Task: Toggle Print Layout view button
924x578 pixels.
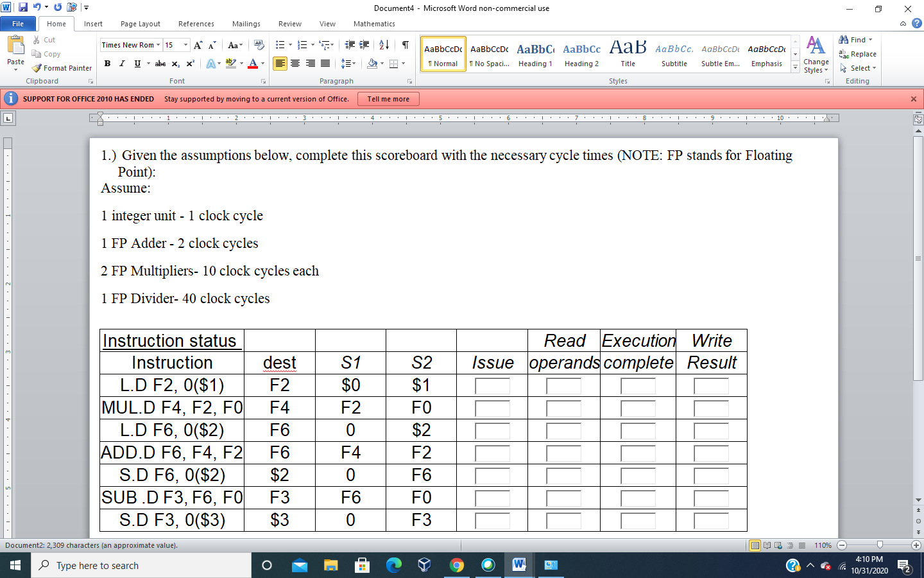Action: tap(755, 545)
